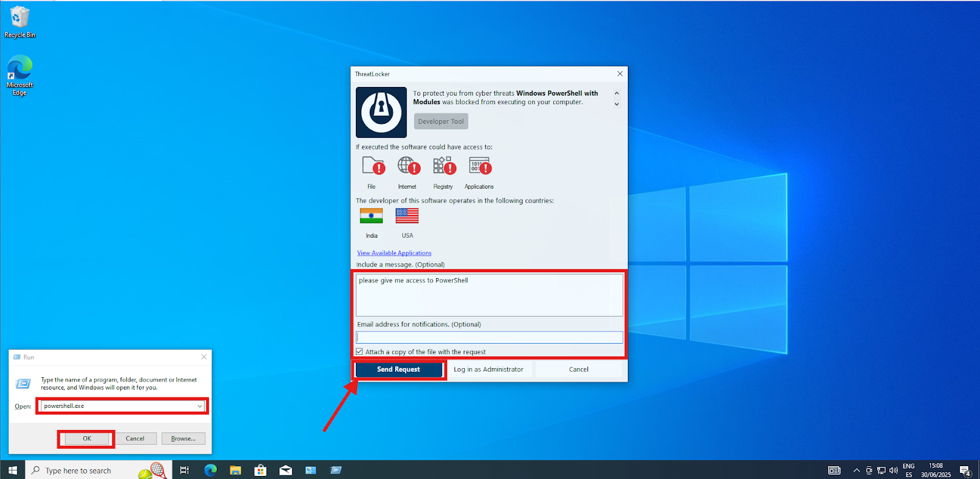The image size is (980, 479).
Task: Open the Recycle Bin desktop icon
Action: [x=20, y=22]
